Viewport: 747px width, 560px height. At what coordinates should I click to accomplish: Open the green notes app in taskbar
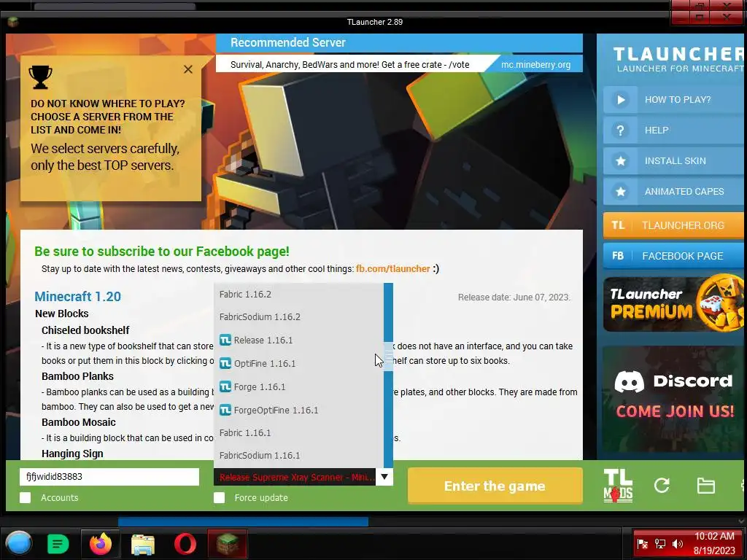point(58,544)
